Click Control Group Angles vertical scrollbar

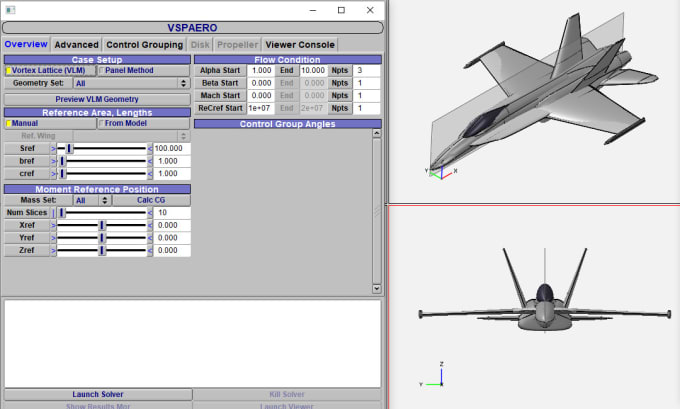[x=376, y=211]
